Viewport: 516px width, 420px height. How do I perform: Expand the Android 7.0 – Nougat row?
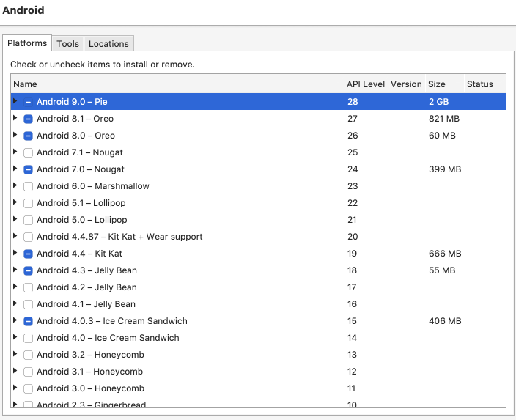15,168
